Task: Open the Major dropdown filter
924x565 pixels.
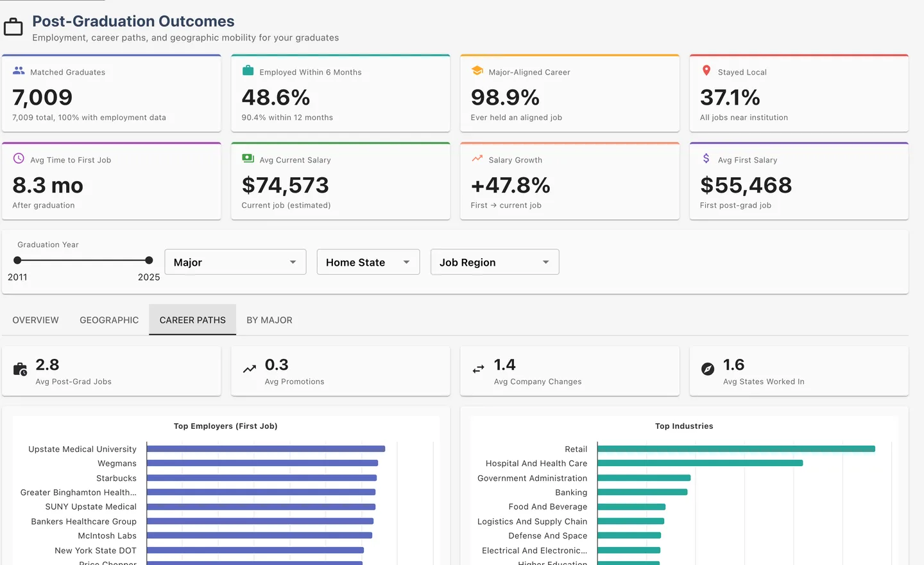Action: point(235,262)
